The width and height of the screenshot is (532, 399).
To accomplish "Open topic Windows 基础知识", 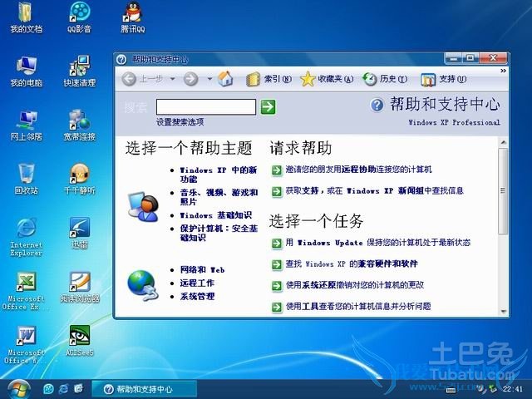I will (x=216, y=215).
